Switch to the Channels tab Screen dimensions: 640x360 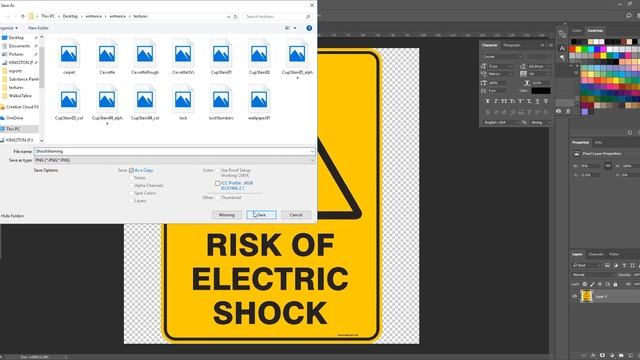[x=596, y=254]
